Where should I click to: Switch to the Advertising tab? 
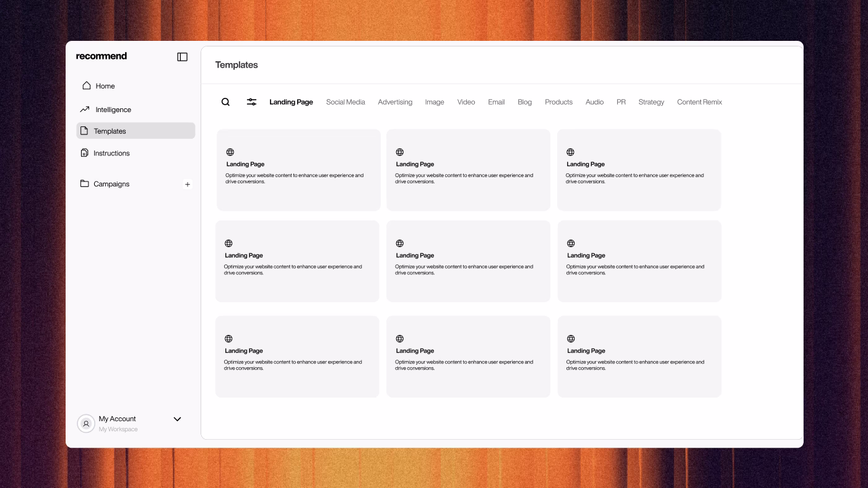point(395,102)
